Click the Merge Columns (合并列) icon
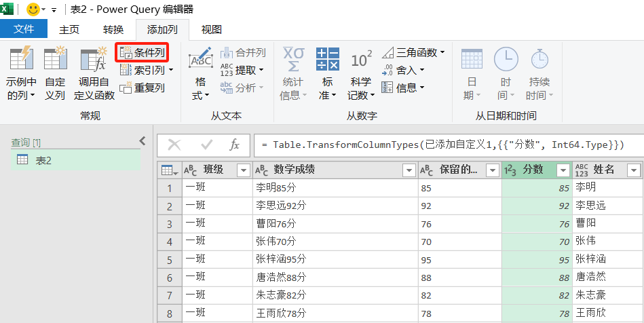 pyautogui.click(x=227, y=53)
